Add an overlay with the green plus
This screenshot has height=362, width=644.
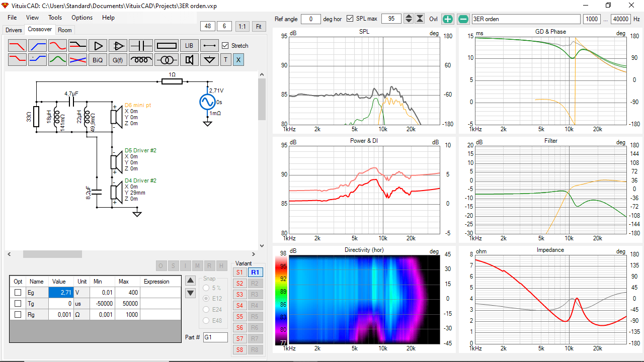448,19
